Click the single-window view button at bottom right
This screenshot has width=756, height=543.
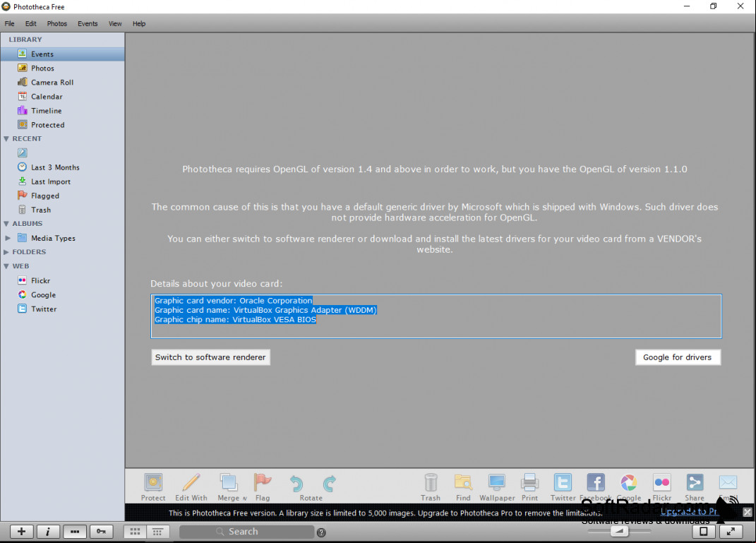point(704,532)
